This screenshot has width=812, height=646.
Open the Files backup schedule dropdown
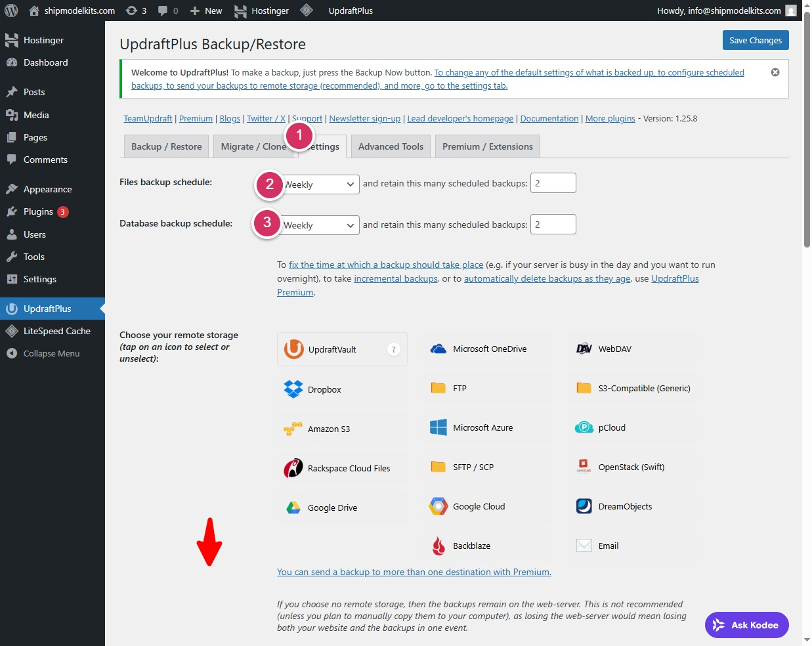[x=322, y=184]
